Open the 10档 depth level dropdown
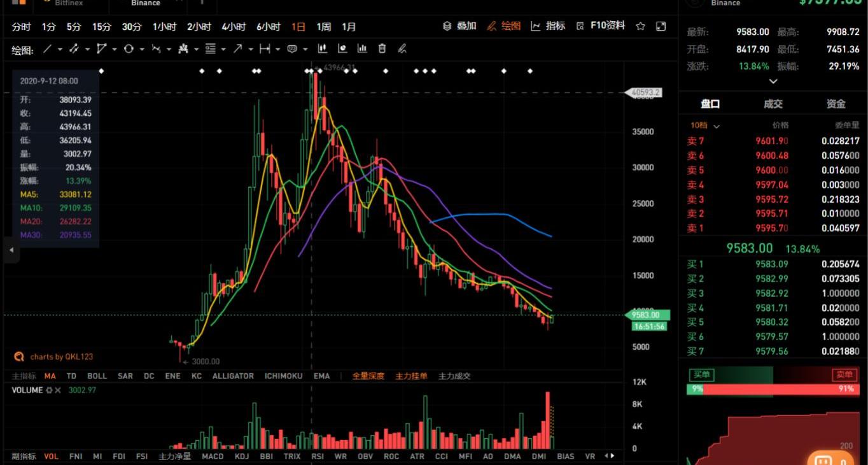Viewport: 868px width, 465px height. tap(704, 125)
